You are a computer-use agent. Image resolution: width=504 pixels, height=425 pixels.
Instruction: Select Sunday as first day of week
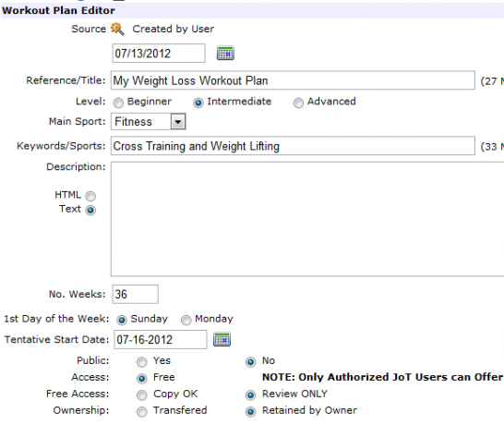click(x=122, y=320)
